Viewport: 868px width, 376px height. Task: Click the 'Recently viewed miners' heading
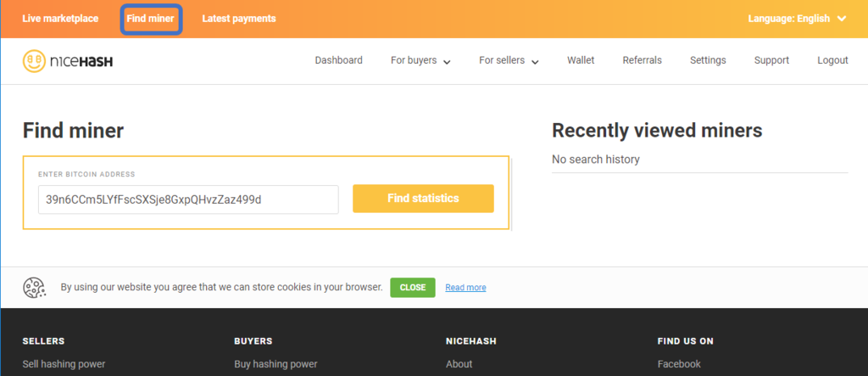(657, 131)
